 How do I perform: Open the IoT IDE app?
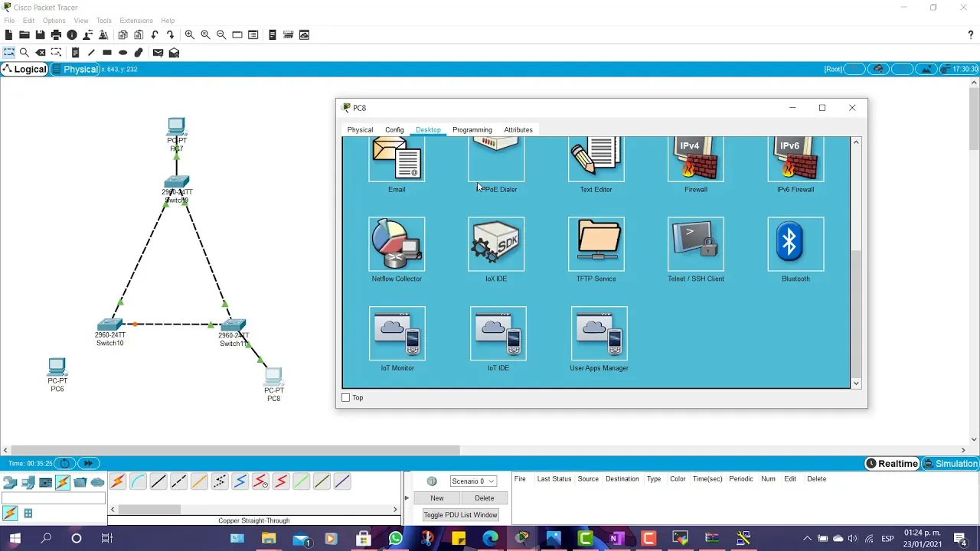tap(498, 333)
